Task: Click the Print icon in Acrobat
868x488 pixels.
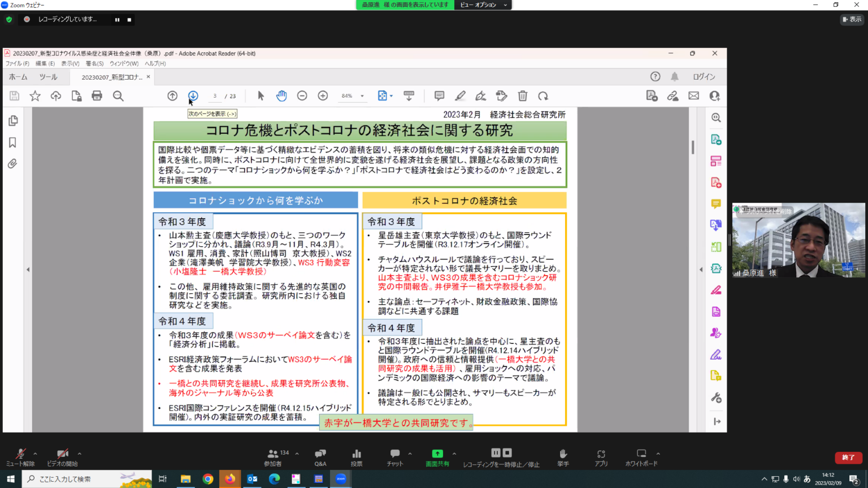Action: pyautogui.click(x=97, y=95)
